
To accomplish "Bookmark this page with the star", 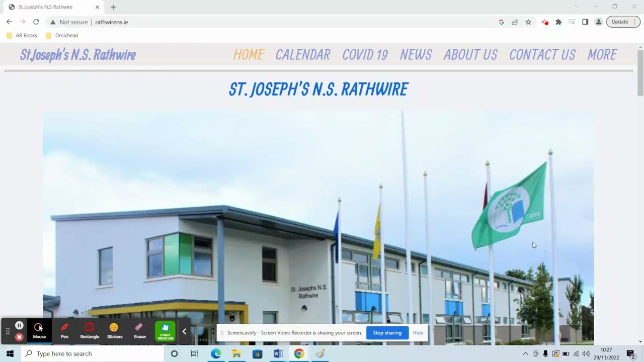I will click(x=528, y=22).
